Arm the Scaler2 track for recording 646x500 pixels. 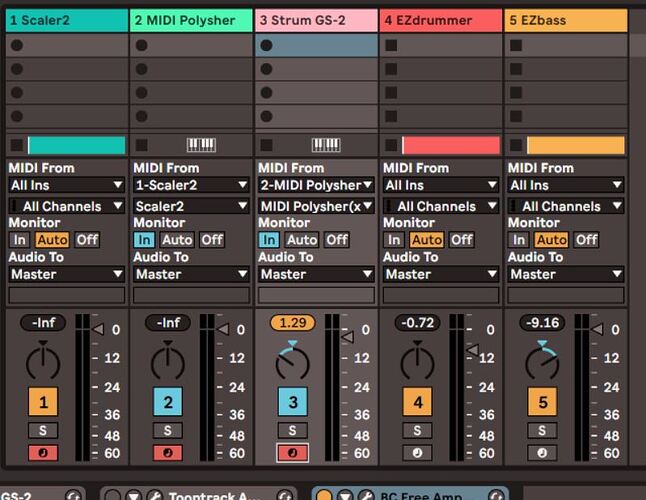pyautogui.click(x=43, y=453)
